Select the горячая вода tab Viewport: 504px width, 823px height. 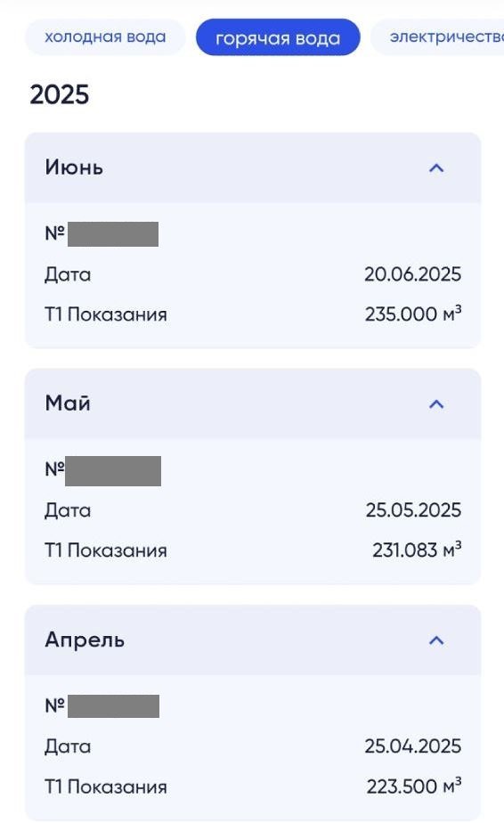tap(278, 37)
